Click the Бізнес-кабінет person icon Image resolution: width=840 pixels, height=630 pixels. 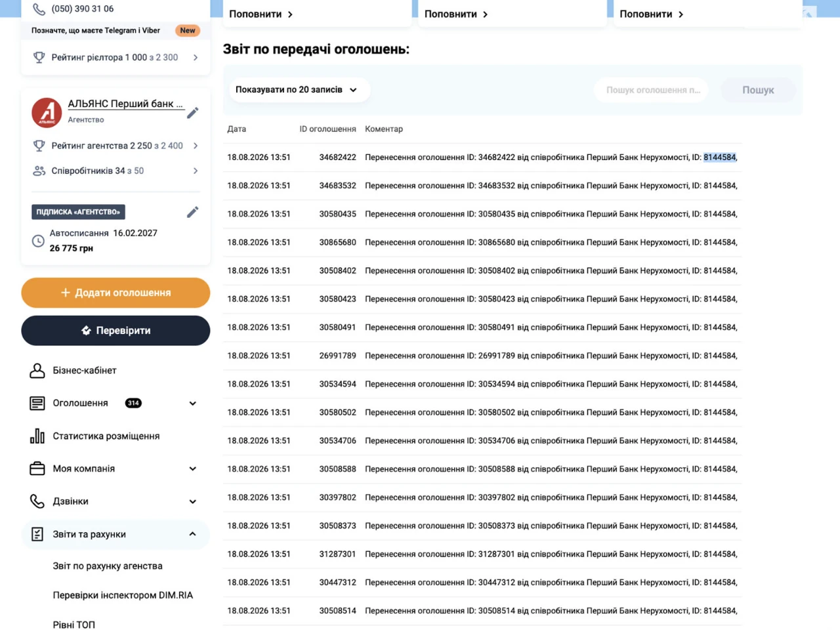tap(37, 370)
